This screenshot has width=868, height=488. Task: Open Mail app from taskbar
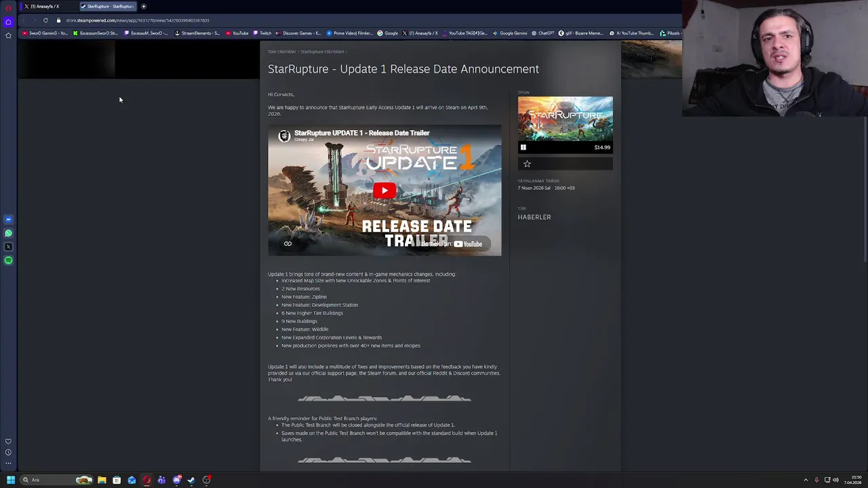pyautogui.click(x=132, y=480)
